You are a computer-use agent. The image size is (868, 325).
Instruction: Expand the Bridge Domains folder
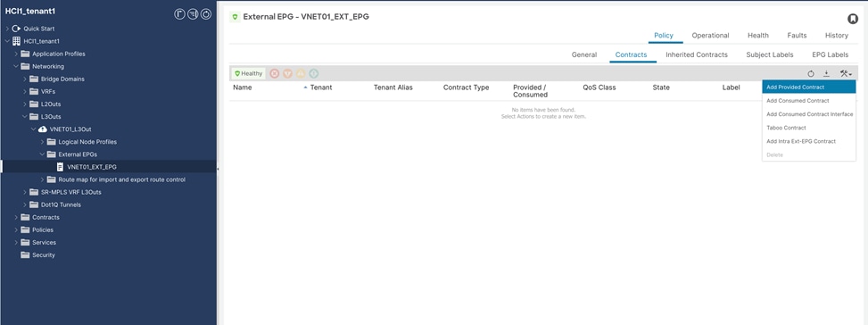pyautogui.click(x=25, y=79)
